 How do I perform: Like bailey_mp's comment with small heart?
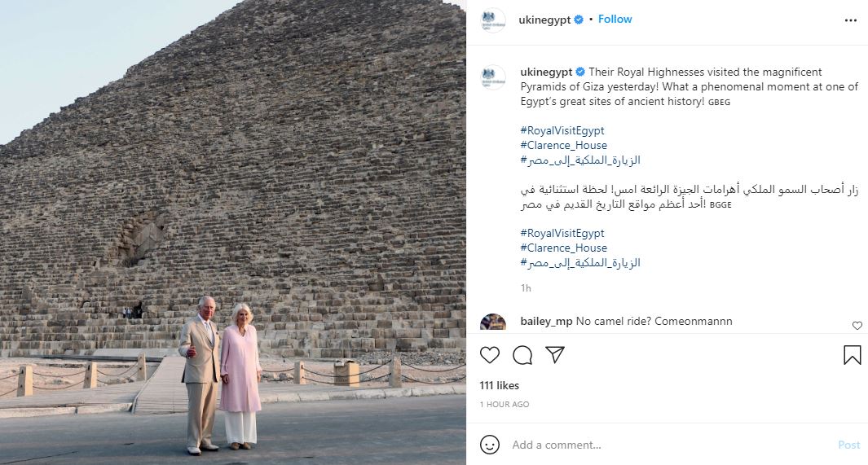coord(857,326)
